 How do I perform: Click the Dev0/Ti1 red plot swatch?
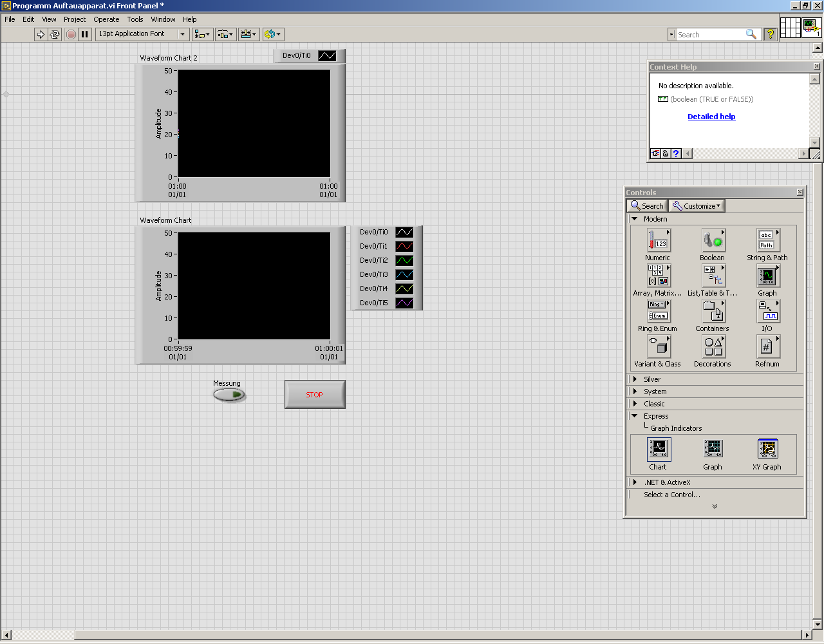point(404,246)
